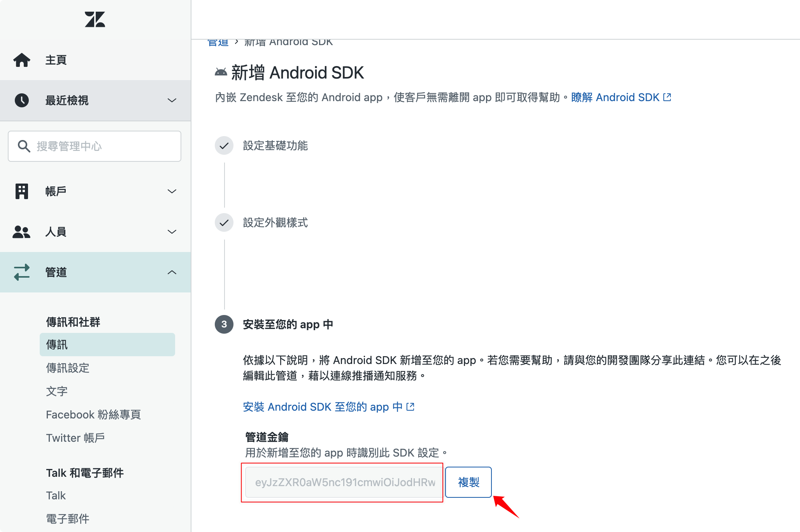
Task: Click the home icon beside 主頁
Action: click(22, 60)
